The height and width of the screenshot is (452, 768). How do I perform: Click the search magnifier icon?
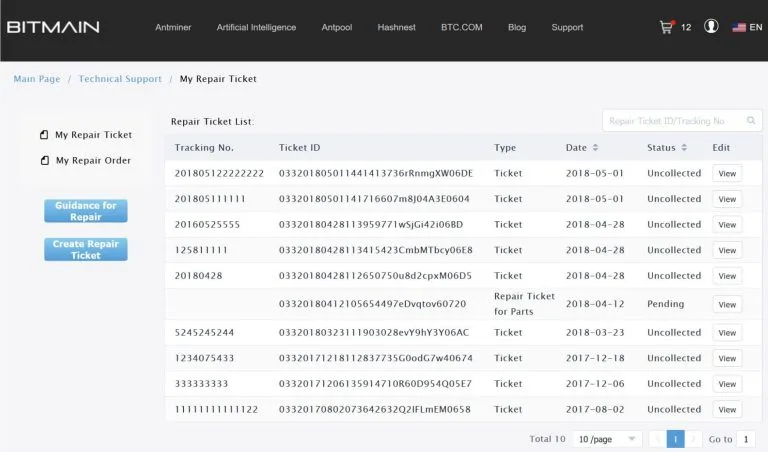748,121
